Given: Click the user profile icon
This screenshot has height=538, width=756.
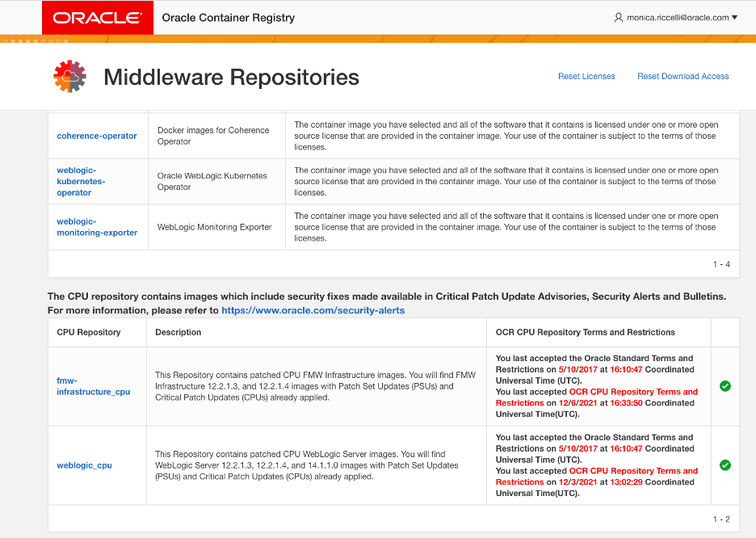Looking at the screenshot, I should [x=618, y=18].
